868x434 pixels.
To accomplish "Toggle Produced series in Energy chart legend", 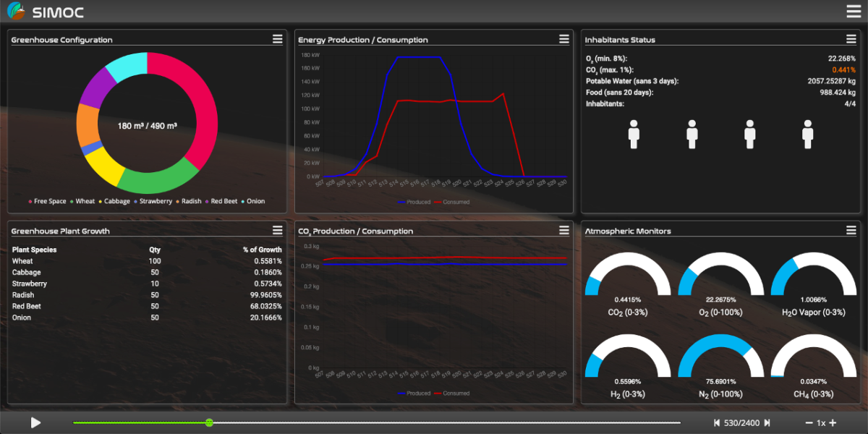I will tap(414, 202).
